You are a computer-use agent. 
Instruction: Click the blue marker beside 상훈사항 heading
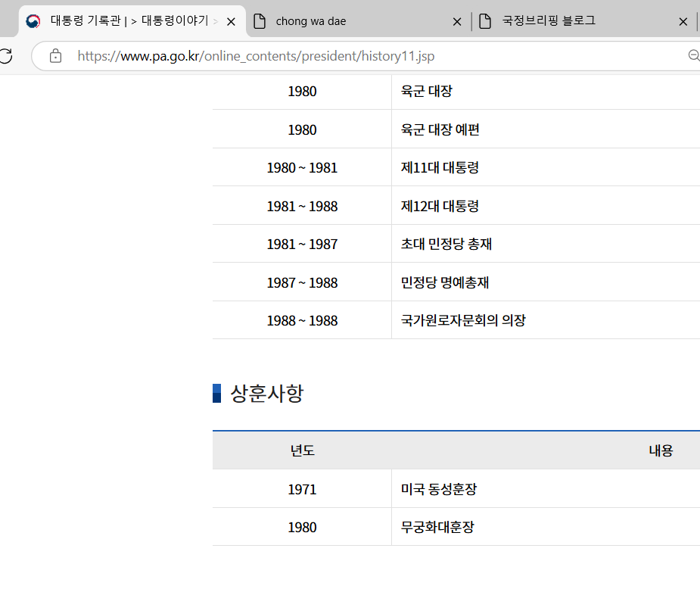coord(217,392)
